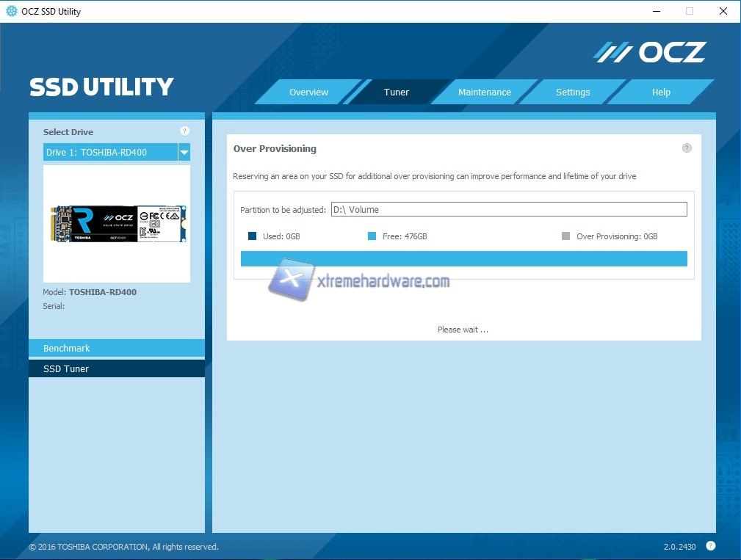
Task: Click the OCZ SSD Utility title bar icon
Action: (11, 11)
